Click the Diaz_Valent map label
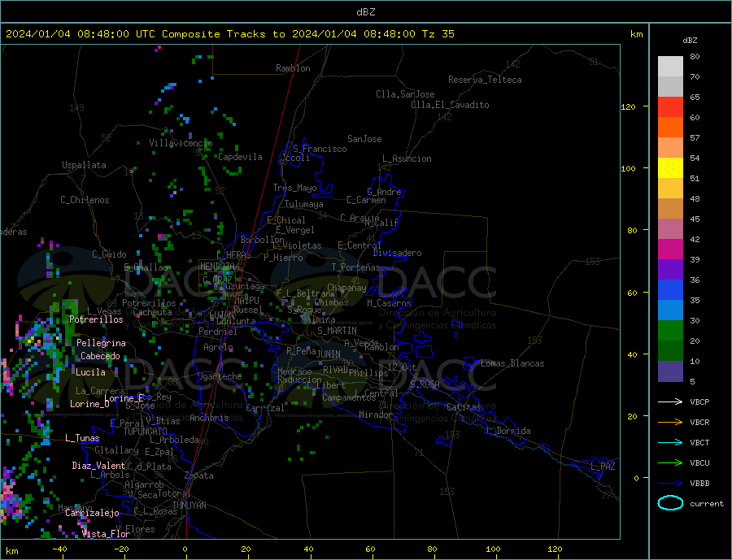The width and height of the screenshot is (732, 560). pos(99,466)
